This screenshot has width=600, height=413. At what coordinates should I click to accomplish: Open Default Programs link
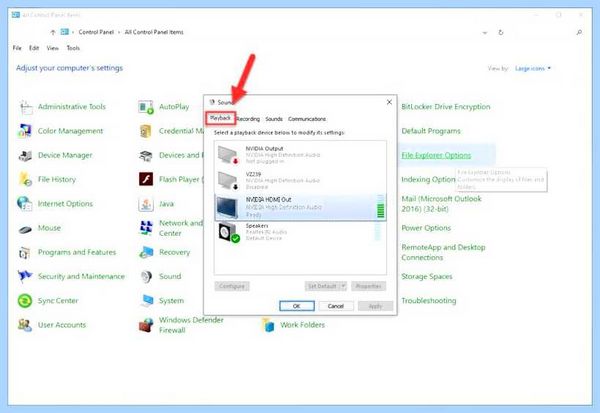tap(431, 131)
